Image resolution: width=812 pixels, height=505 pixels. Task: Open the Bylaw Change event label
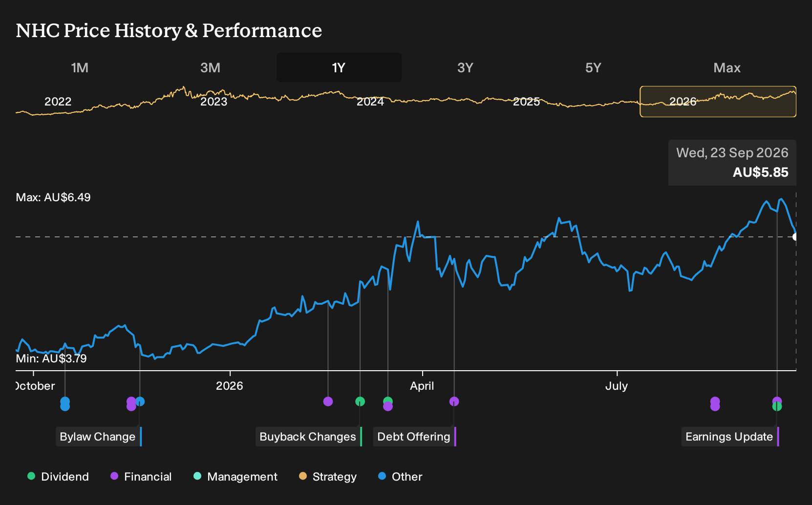99,437
